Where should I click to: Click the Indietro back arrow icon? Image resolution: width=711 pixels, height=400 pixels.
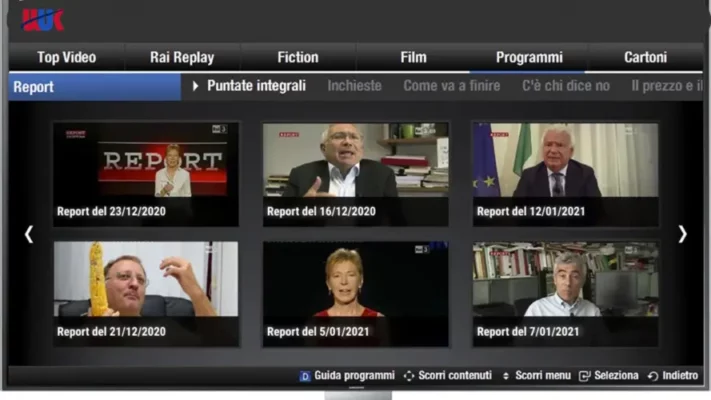click(x=653, y=376)
